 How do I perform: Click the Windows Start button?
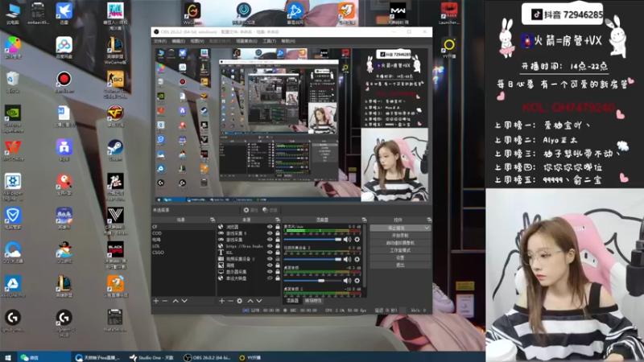click(8, 357)
